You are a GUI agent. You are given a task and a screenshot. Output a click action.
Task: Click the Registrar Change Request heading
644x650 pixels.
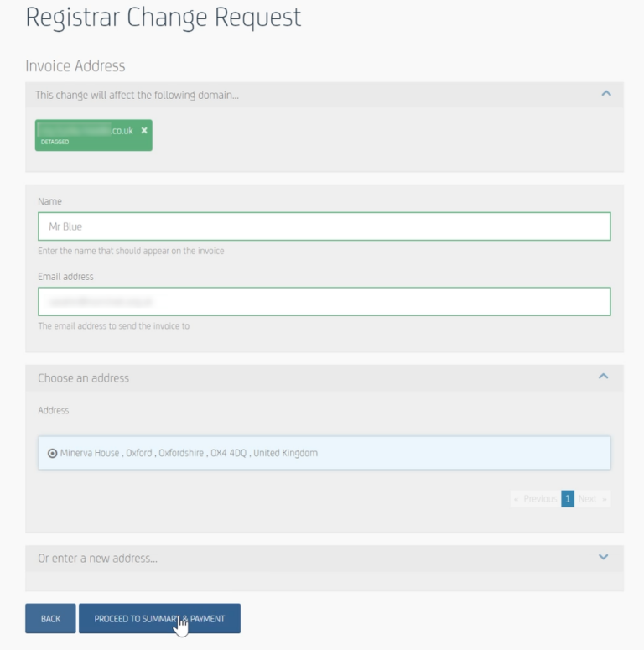coord(164,18)
